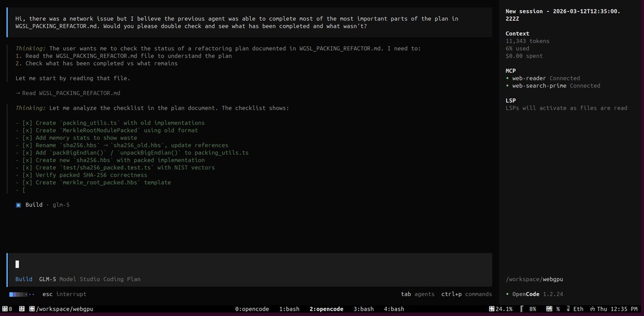644x316 pixels.
Task: Click the /workspace/webgpu path in tmux status bar
Action: pyautogui.click(x=64, y=308)
